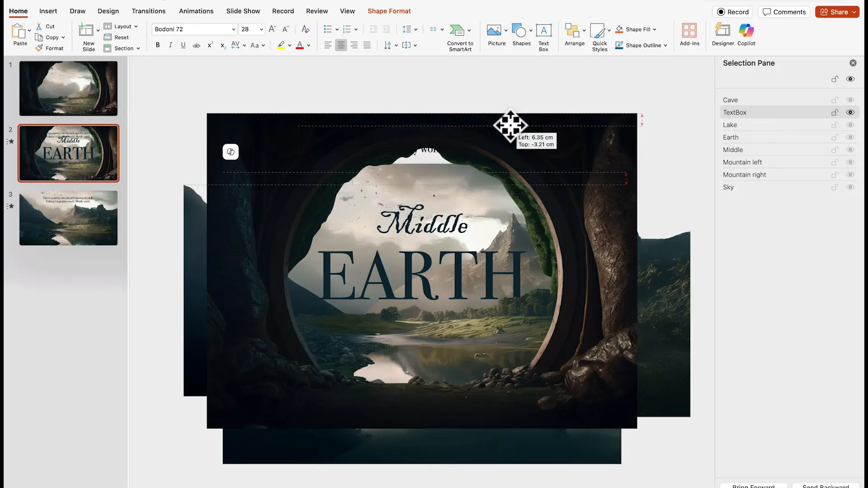The height and width of the screenshot is (488, 868).
Task: Align text right
Action: [354, 45]
